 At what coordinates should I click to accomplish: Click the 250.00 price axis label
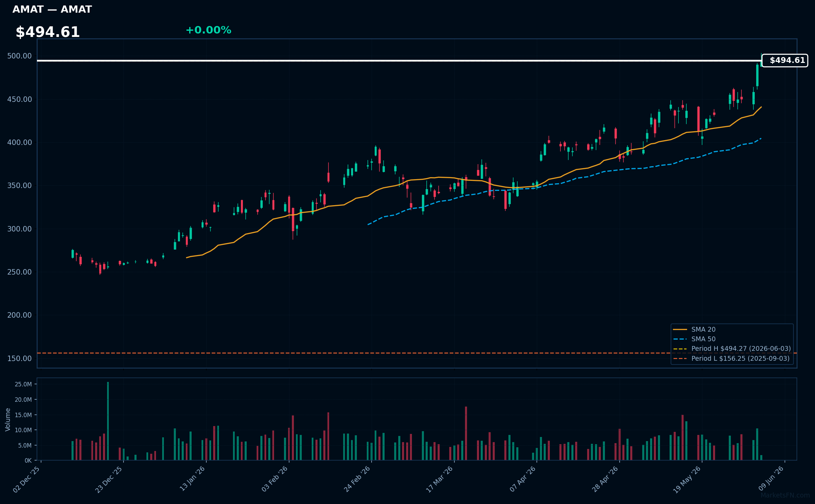tap(20, 272)
